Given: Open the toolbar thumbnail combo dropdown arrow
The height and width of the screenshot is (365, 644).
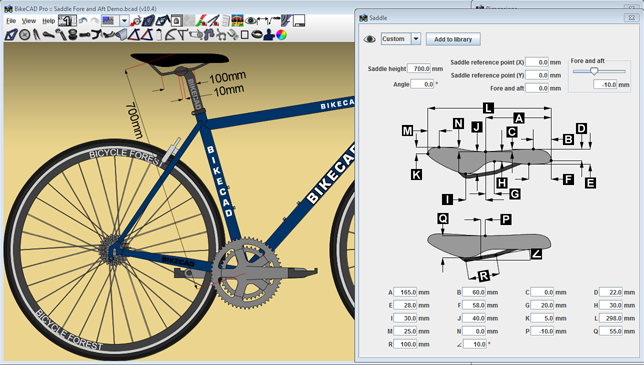Looking at the screenshot, I should (x=124, y=21).
